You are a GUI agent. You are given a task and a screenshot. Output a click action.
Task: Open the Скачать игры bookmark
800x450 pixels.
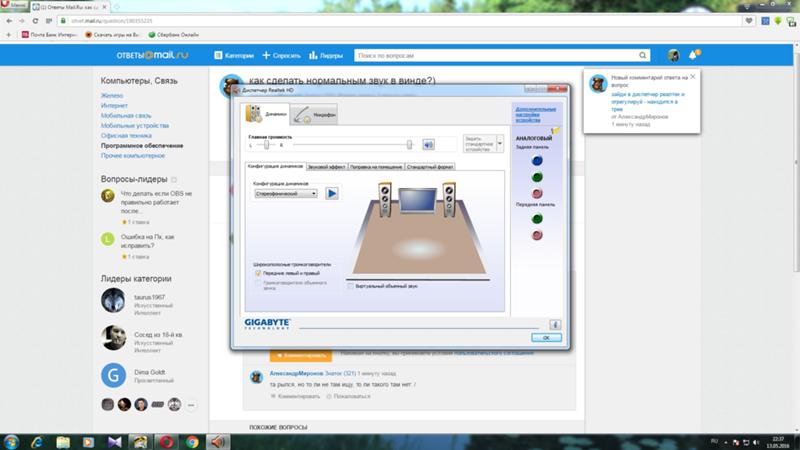(x=112, y=35)
